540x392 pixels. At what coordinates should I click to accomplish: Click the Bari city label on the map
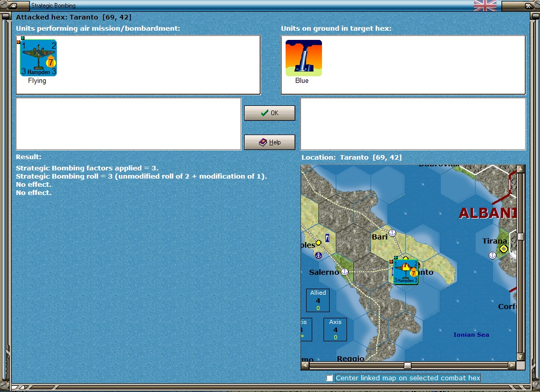point(379,237)
